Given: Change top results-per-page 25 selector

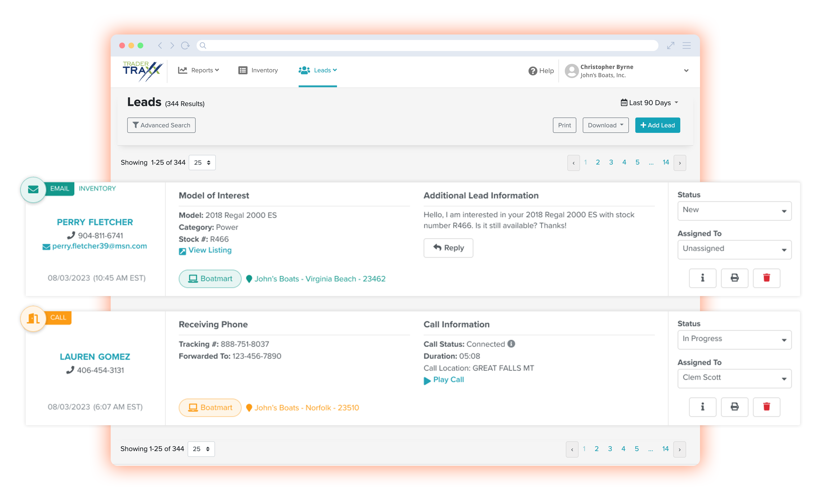Looking at the screenshot, I should coord(202,163).
